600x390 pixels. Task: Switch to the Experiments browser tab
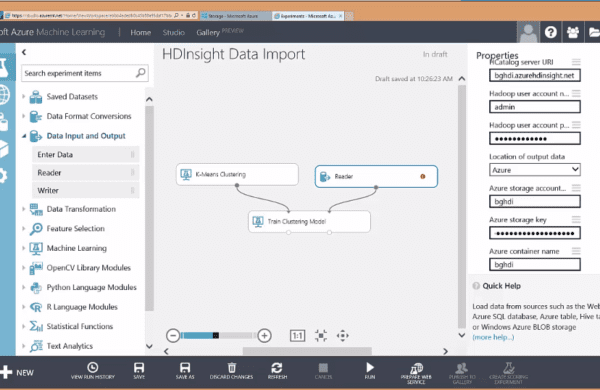point(308,16)
